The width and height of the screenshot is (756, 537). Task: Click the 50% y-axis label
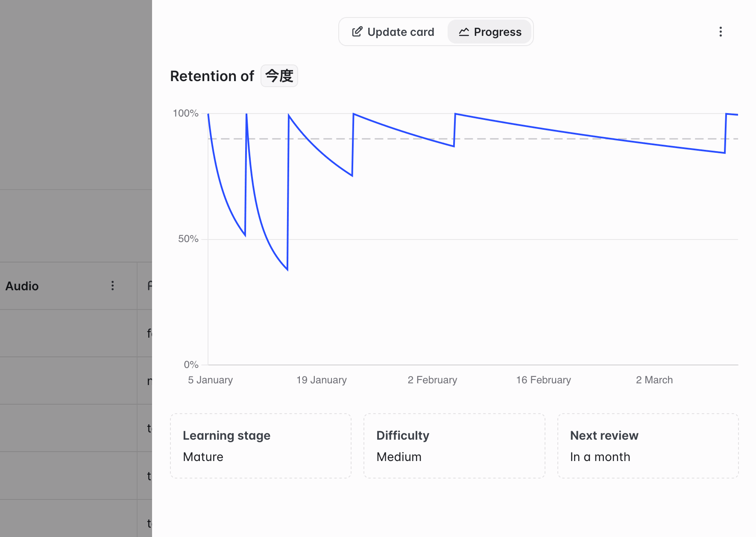click(x=188, y=239)
